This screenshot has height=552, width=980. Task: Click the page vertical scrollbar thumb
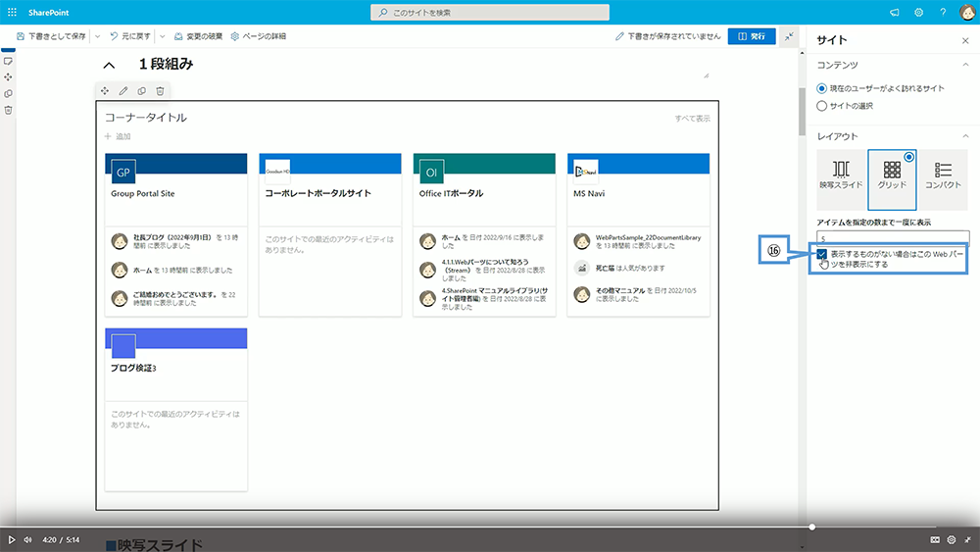coord(802,111)
